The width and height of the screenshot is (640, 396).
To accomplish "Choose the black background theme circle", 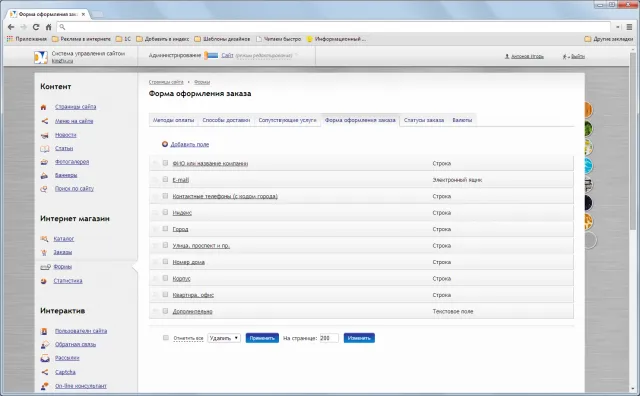I will 588,203.
